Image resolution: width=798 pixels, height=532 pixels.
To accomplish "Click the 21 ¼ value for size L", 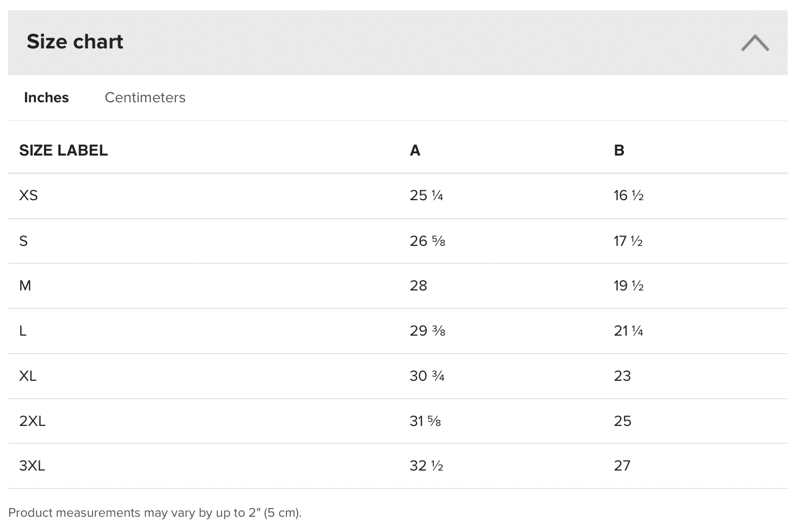I will (628, 331).
